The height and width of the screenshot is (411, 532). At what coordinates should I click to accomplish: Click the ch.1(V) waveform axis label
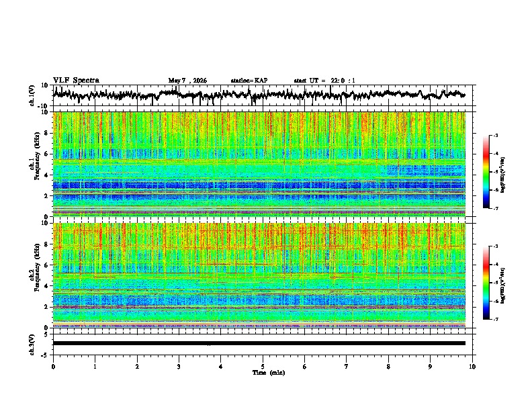pos(32,95)
